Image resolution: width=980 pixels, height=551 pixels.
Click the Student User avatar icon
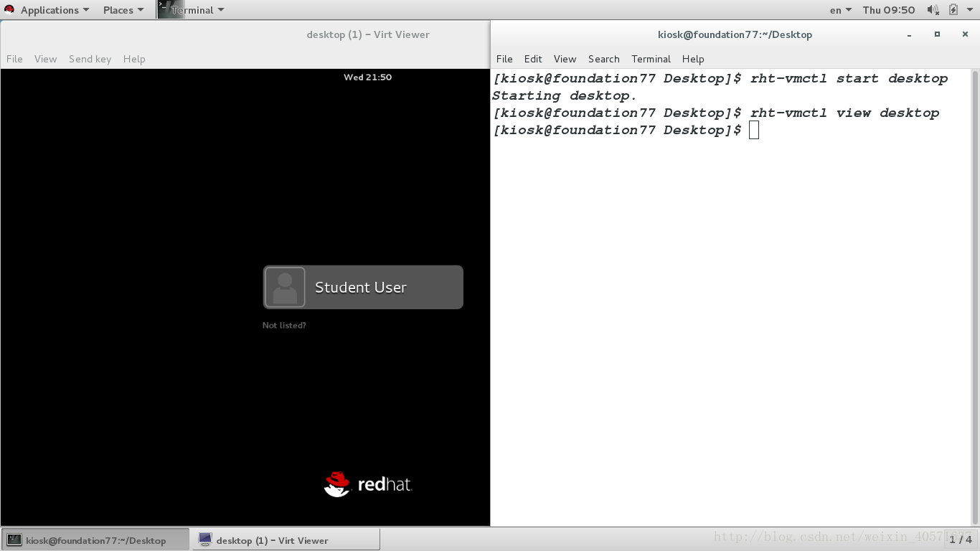285,287
